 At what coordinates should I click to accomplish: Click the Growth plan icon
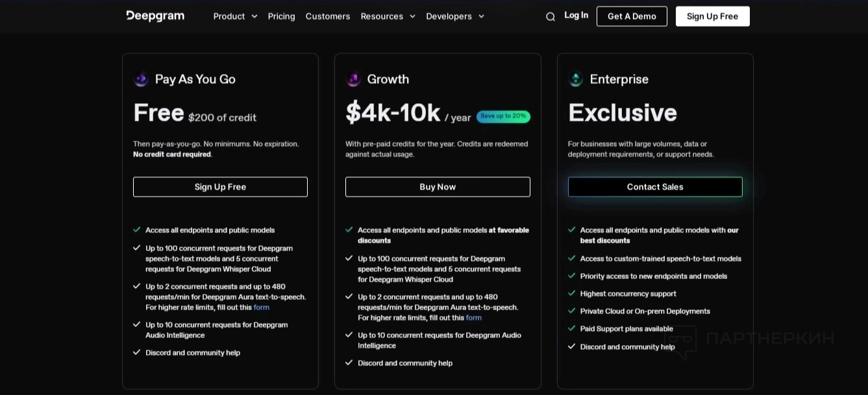(x=353, y=79)
